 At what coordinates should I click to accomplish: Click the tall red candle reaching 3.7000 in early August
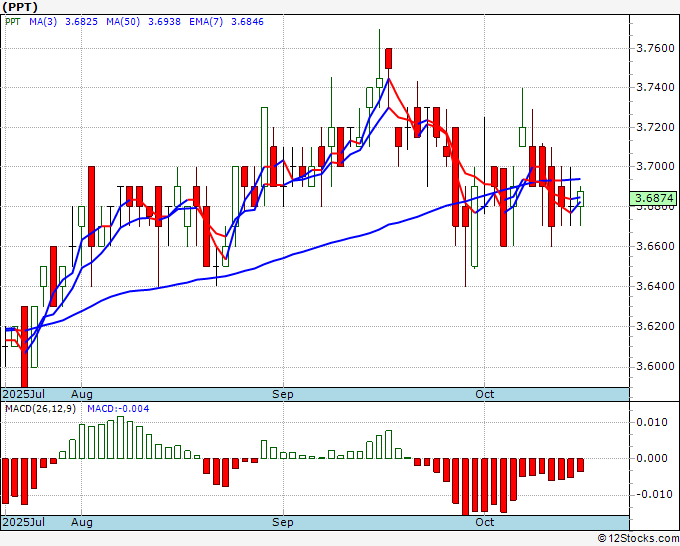click(92, 206)
